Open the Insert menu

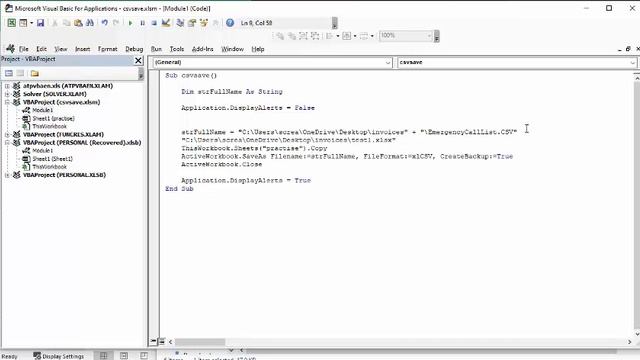(82, 49)
